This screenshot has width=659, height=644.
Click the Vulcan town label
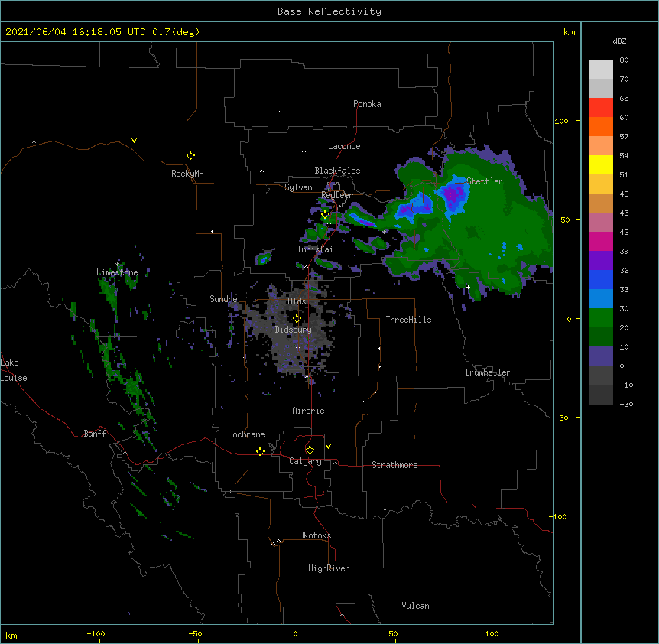point(415,606)
